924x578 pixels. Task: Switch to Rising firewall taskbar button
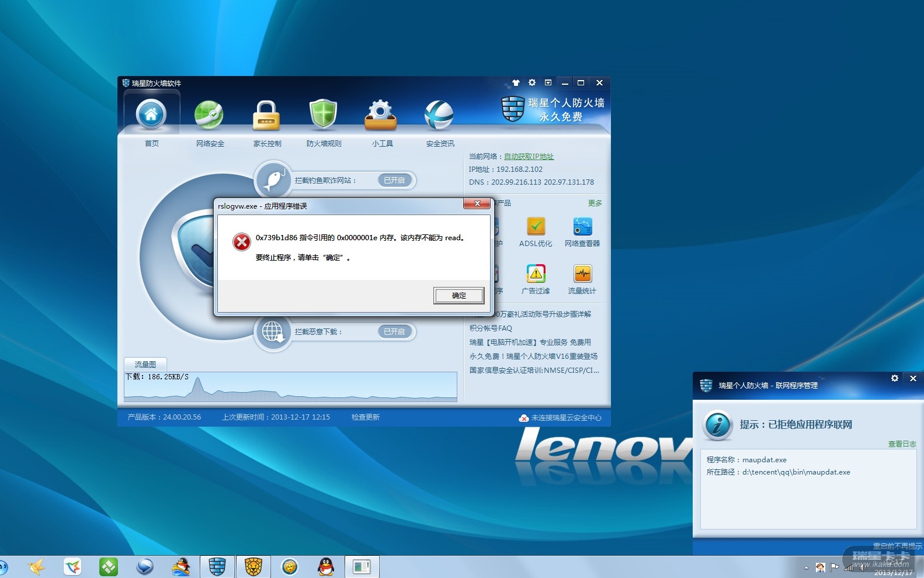click(217, 566)
